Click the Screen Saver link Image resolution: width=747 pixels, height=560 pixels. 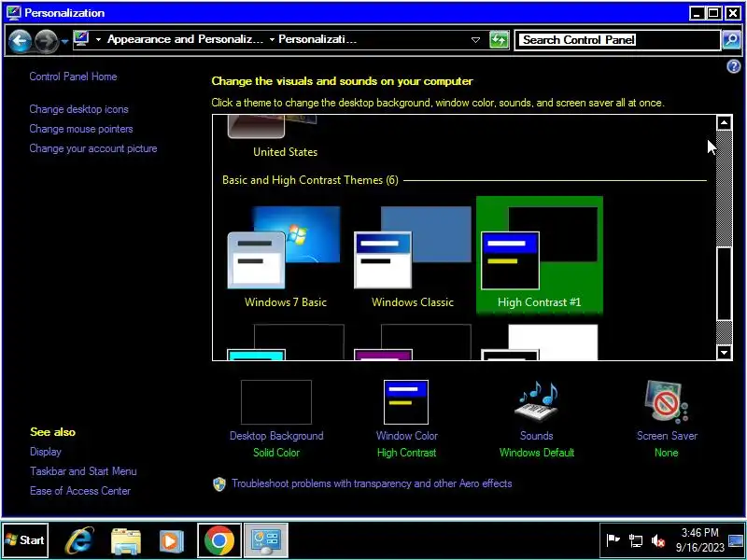(667, 436)
